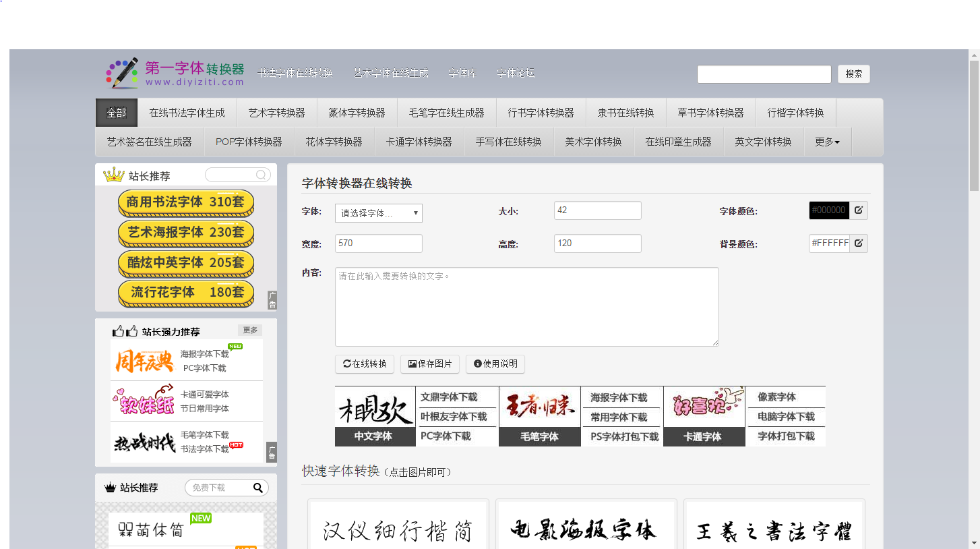This screenshot has width=980, height=549.
Task: Open 花体字转换器 category
Action: pos(334,142)
